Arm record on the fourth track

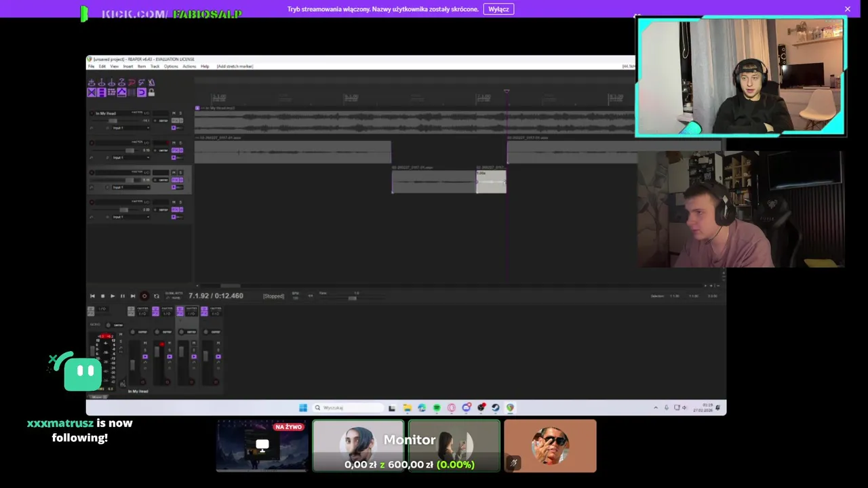pos(92,202)
